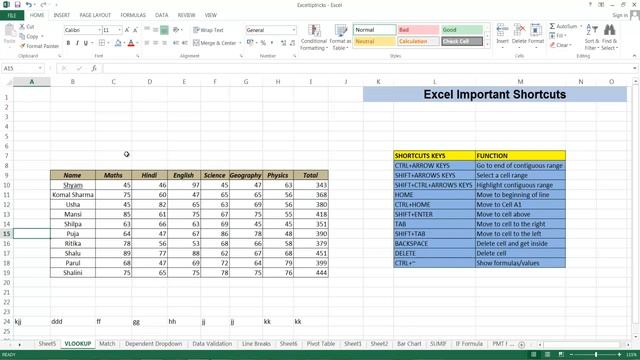Click the Save icon in quick access toolbar
Image resolution: width=640 pixels, height=360 pixels.
pos(18,5)
